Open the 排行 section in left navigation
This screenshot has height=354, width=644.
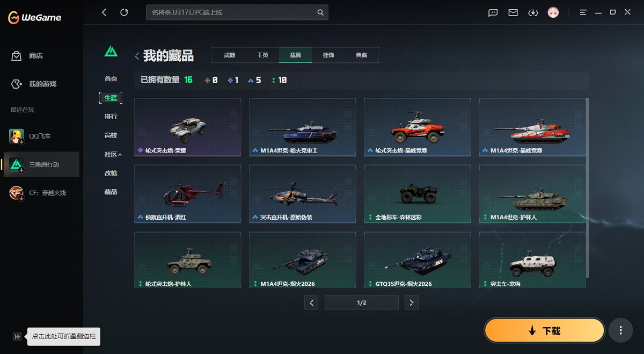(x=111, y=117)
